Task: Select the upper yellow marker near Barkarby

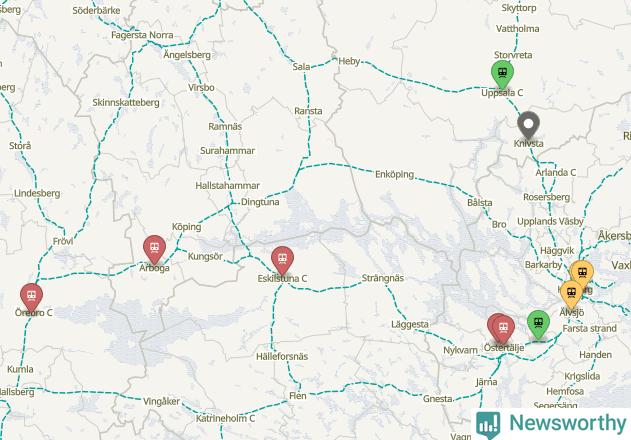Action: click(x=582, y=275)
